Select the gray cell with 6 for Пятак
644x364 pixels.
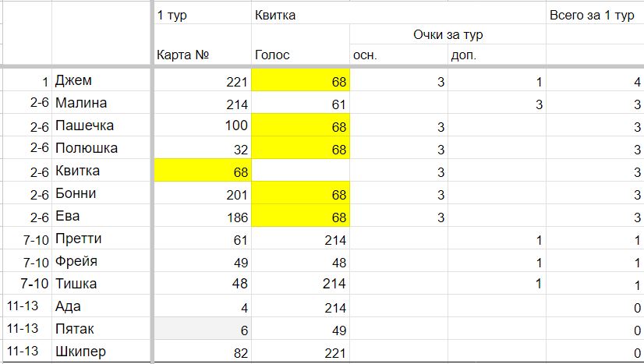pos(203,328)
